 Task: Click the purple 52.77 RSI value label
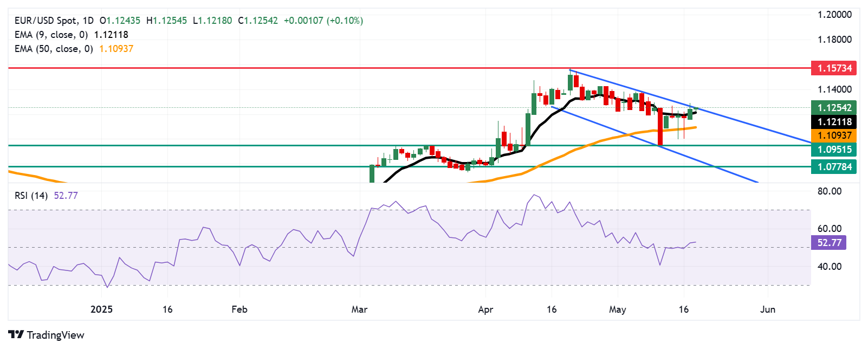click(828, 243)
